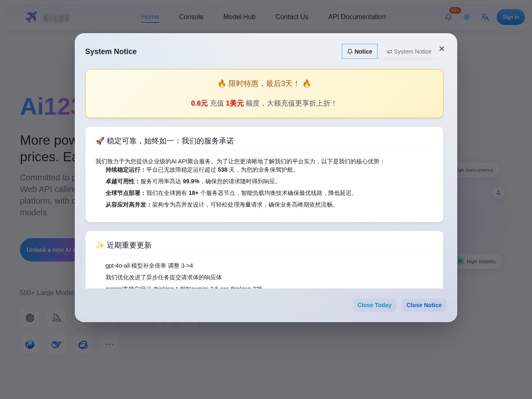
Task: Click the 我们优化改进了异步任务 update line
Action: click(164, 277)
